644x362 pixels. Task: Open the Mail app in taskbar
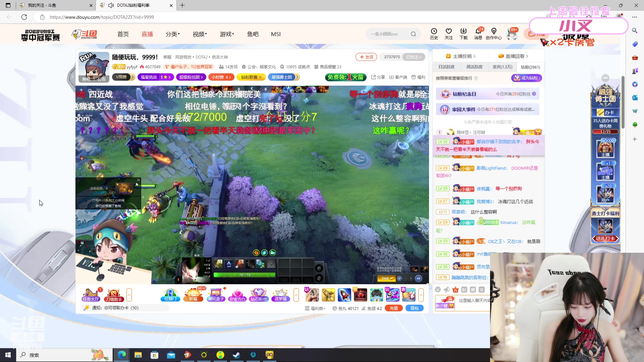click(171, 355)
